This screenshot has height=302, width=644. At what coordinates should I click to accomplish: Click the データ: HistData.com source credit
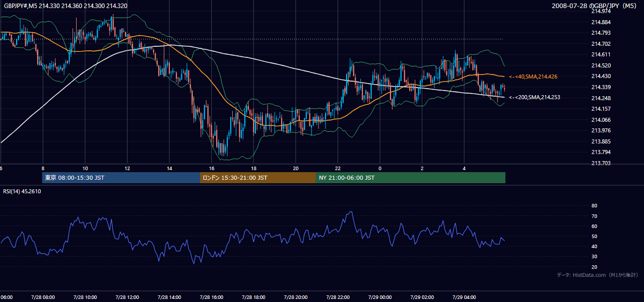pos(598,275)
